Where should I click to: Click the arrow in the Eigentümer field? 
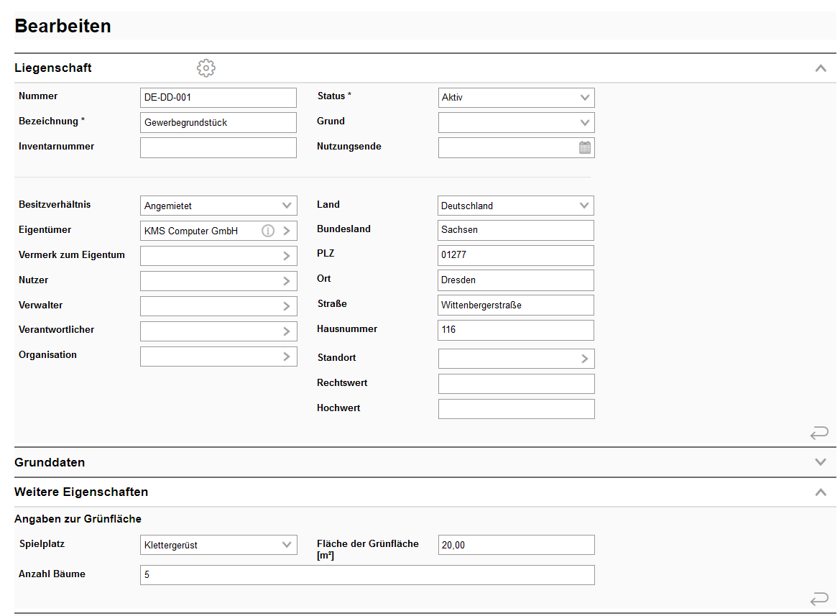pos(287,231)
